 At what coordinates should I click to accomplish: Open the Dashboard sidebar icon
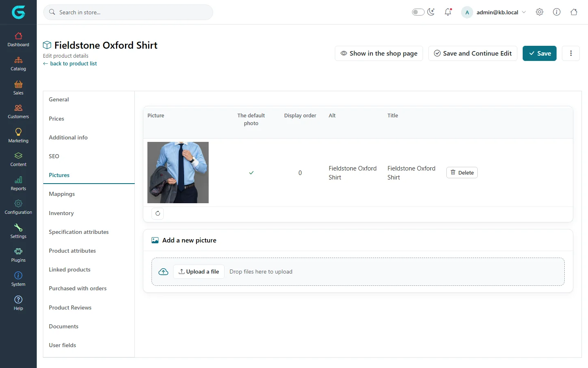18,40
